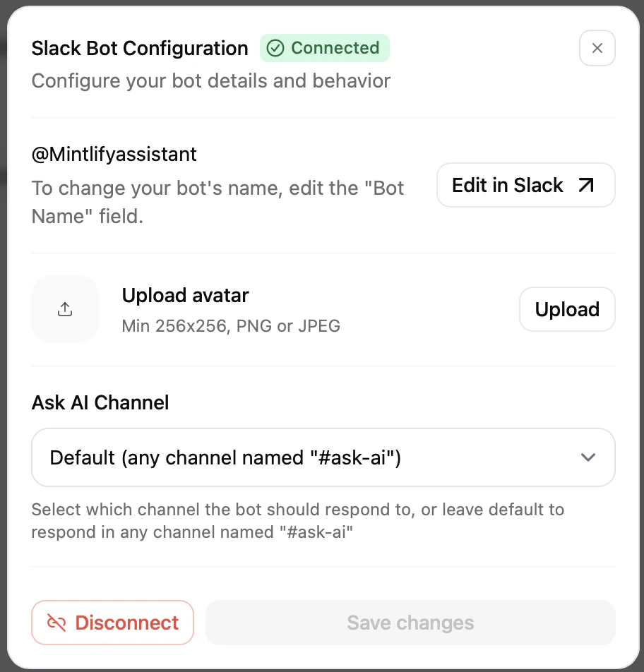This screenshot has height=672, width=644.
Task: Click the green Connected status badge
Action: 325,48
